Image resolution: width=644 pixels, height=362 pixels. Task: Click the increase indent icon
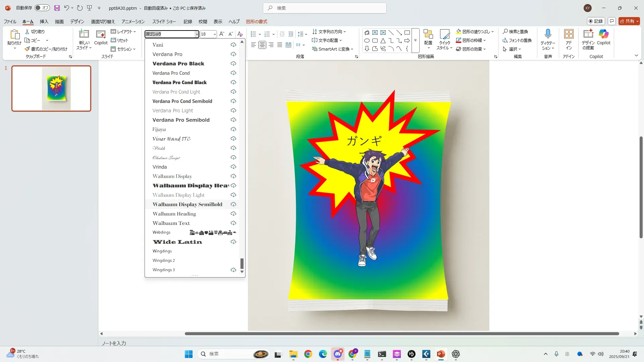click(291, 34)
